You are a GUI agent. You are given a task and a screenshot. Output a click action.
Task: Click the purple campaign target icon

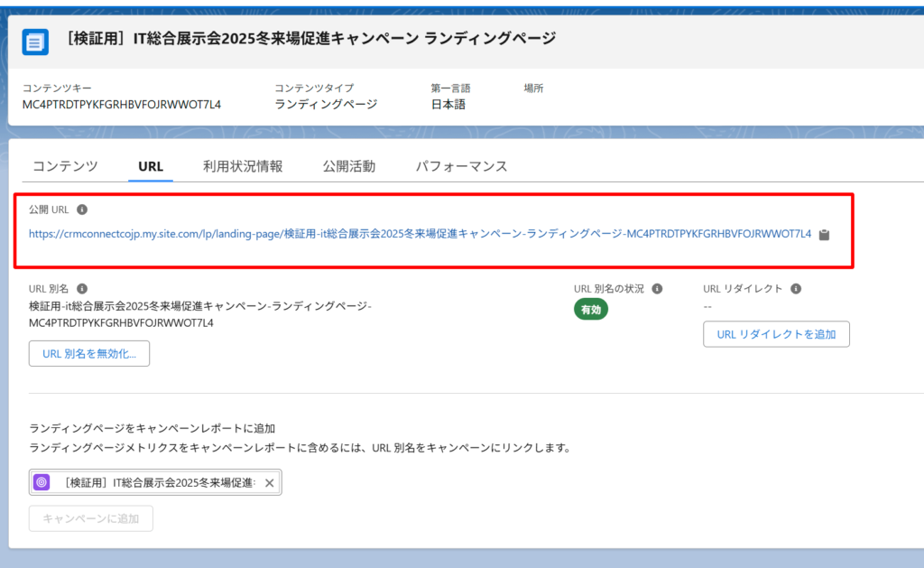coord(42,482)
